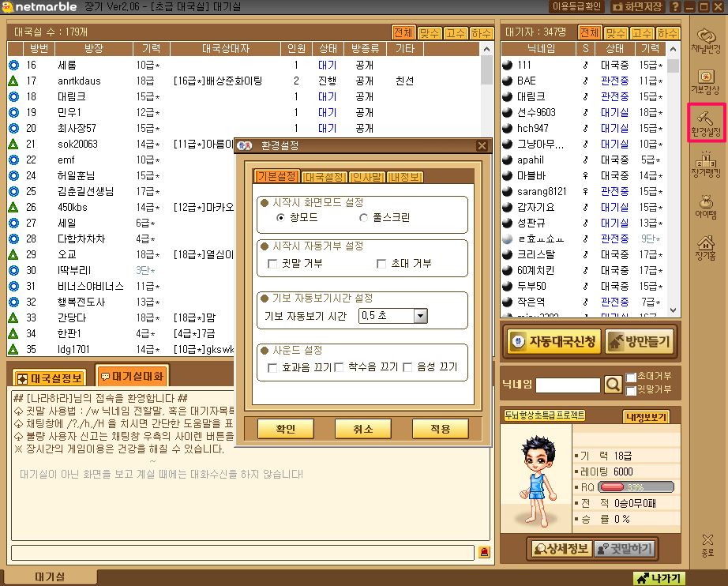Filter room list by 맞수
Viewport: 728px width, 586px height.
429,33
